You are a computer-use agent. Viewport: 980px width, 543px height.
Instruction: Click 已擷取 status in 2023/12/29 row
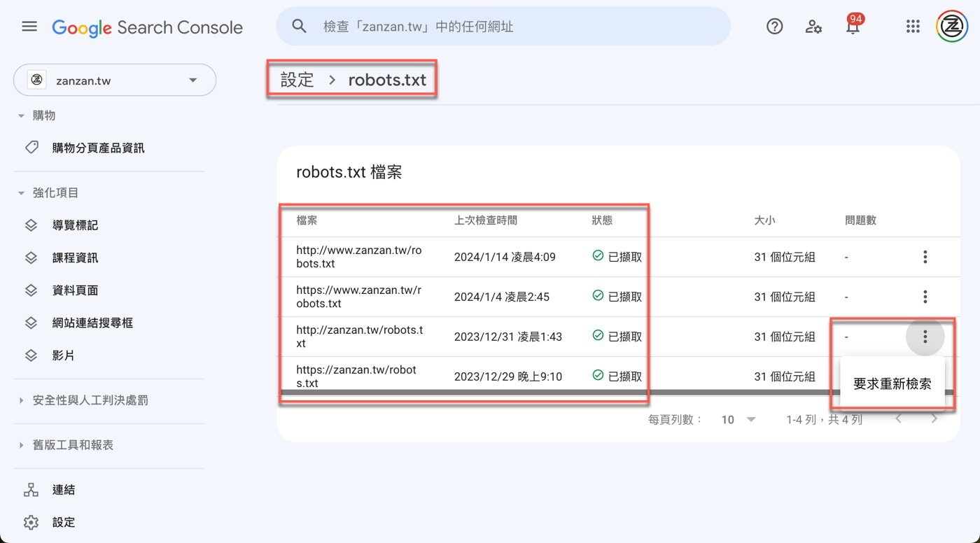coord(617,376)
